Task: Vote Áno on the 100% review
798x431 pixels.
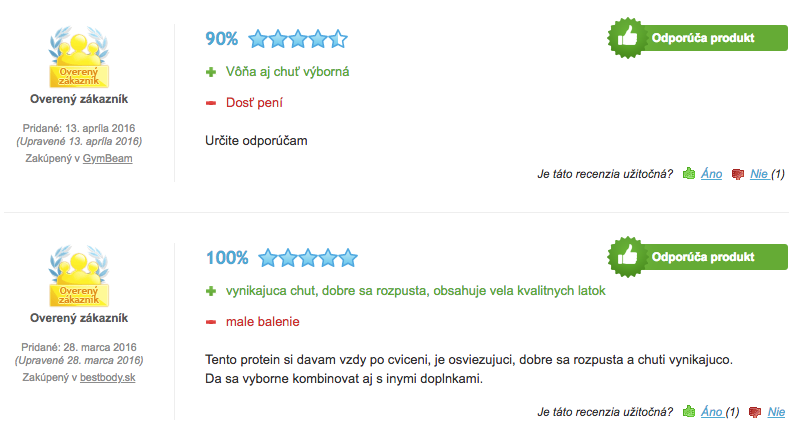Action: 711,411
